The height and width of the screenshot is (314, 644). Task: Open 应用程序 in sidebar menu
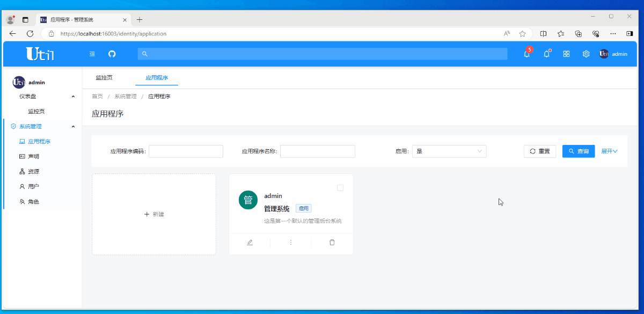tap(39, 142)
